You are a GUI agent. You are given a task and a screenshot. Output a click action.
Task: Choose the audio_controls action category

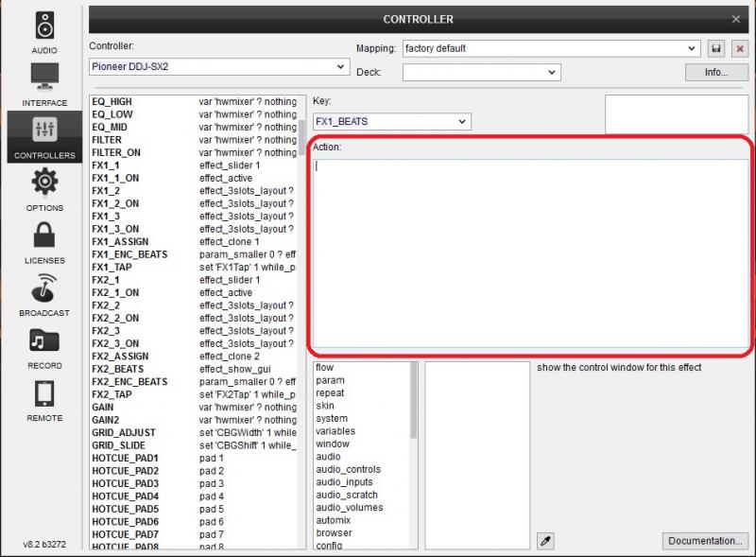coord(362,469)
